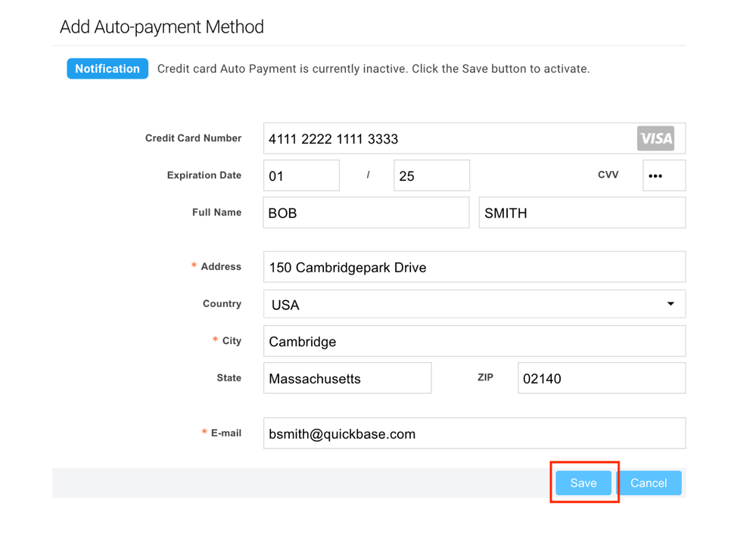This screenshot has width=756, height=549.
Task: Select the USA country combo box
Action: coord(474,304)
